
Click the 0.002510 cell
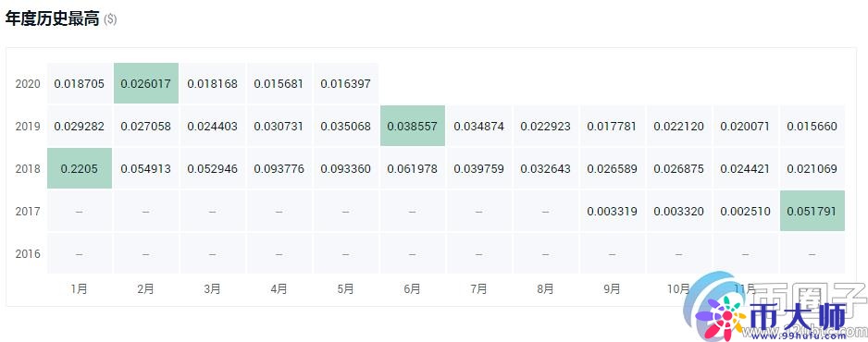pos(746,211)
